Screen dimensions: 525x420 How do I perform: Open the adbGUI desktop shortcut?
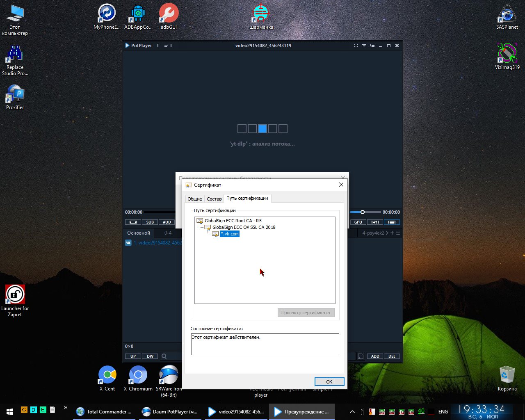coord(169,17)
